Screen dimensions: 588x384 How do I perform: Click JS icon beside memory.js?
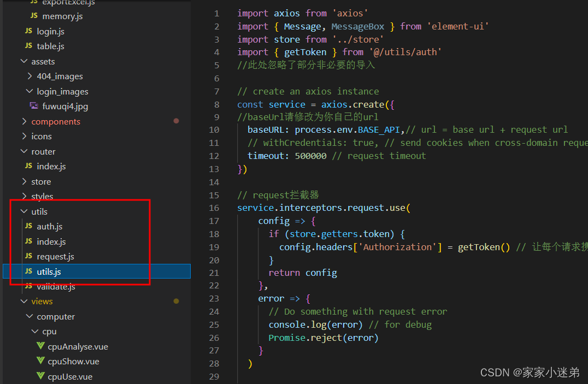(x=34, y=16)
